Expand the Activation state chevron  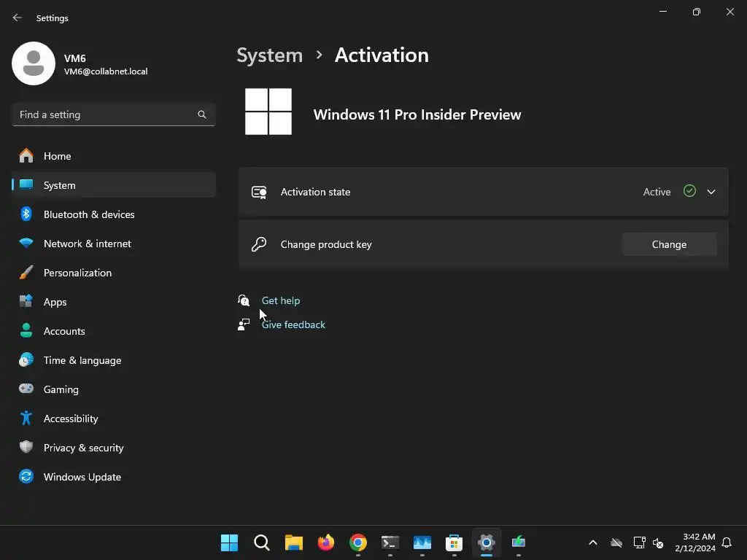[711, 192]
